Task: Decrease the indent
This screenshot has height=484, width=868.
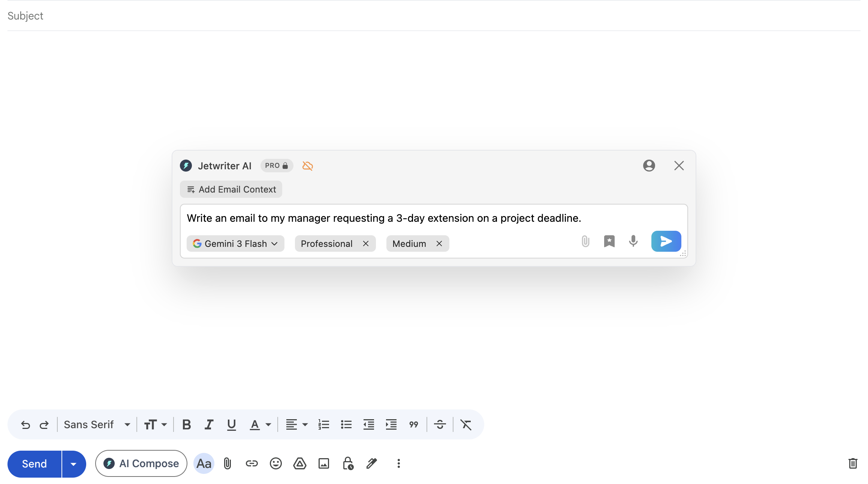Action: [369, 425]
